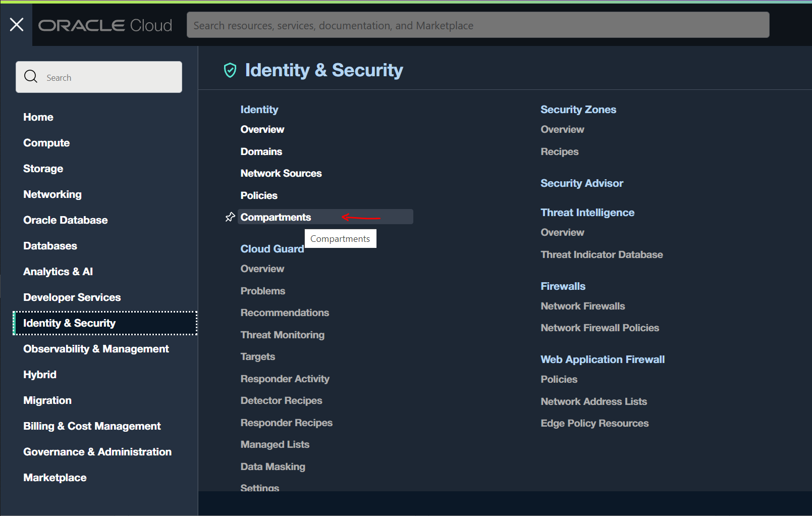This screenshot has height=516, width=812.
Task: Open Overview under Security Zones
Action: tap(563, 129)
